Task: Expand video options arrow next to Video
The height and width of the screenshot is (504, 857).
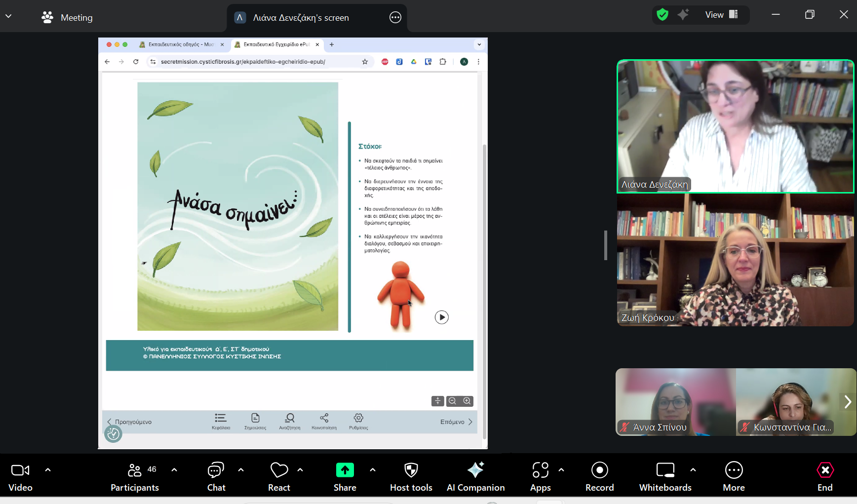Action: [x=48, y=470]
